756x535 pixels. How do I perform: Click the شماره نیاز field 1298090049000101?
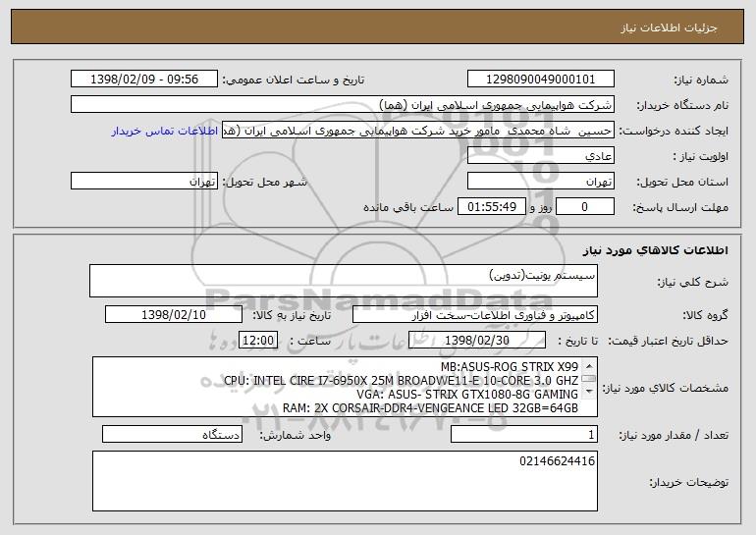click(x=540, y=80)
